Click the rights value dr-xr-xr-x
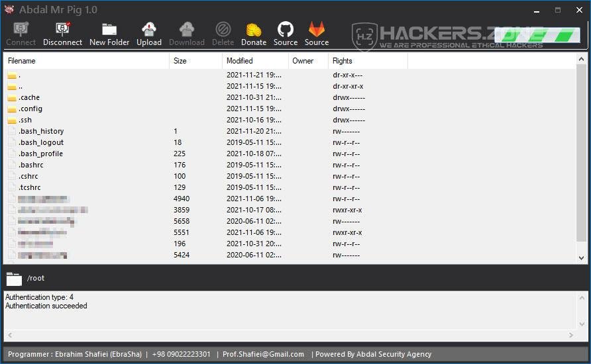 tap(348, 86)
